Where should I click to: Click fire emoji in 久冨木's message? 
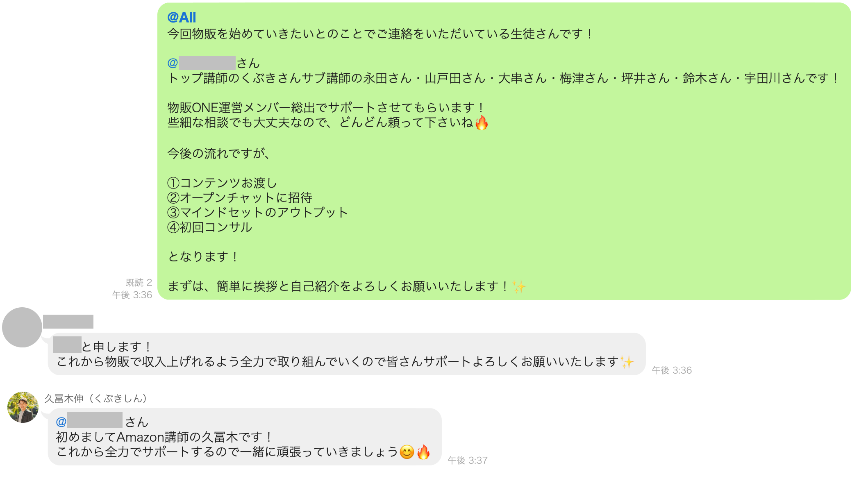423,452
